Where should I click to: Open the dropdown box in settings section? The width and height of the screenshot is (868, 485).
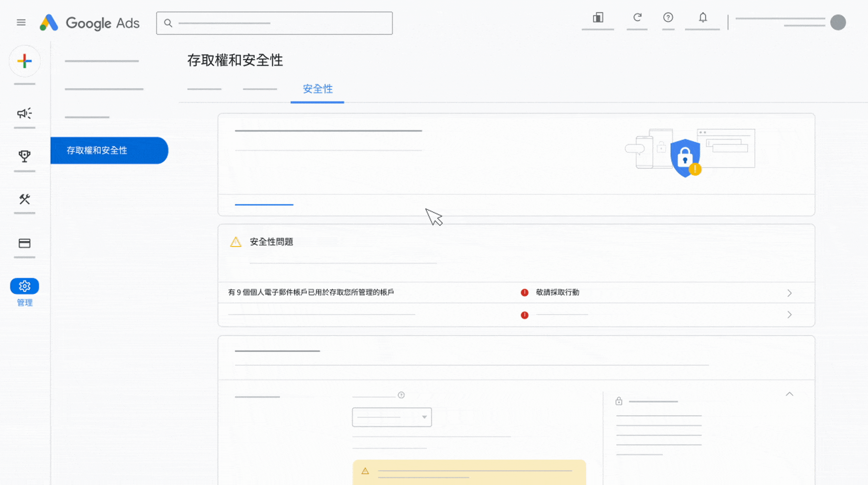(391, 417)
